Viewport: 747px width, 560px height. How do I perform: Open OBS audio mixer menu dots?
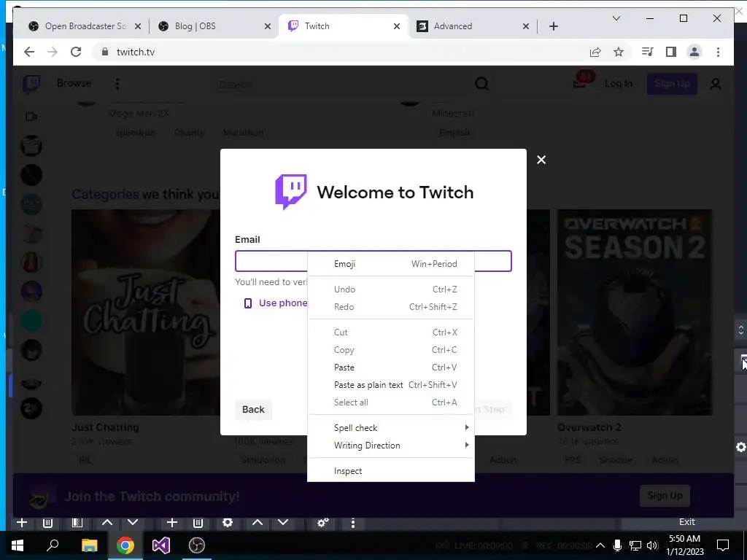click(x=352, y=523)
